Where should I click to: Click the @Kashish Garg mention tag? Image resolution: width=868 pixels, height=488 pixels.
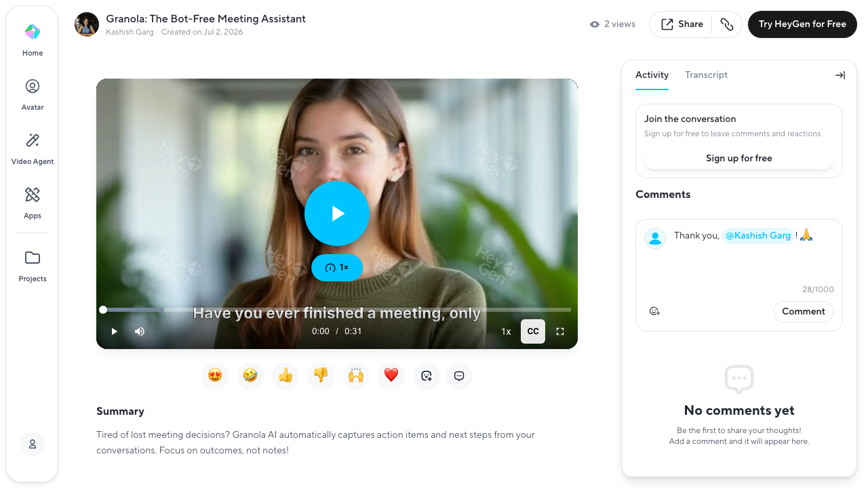(758, 236)
